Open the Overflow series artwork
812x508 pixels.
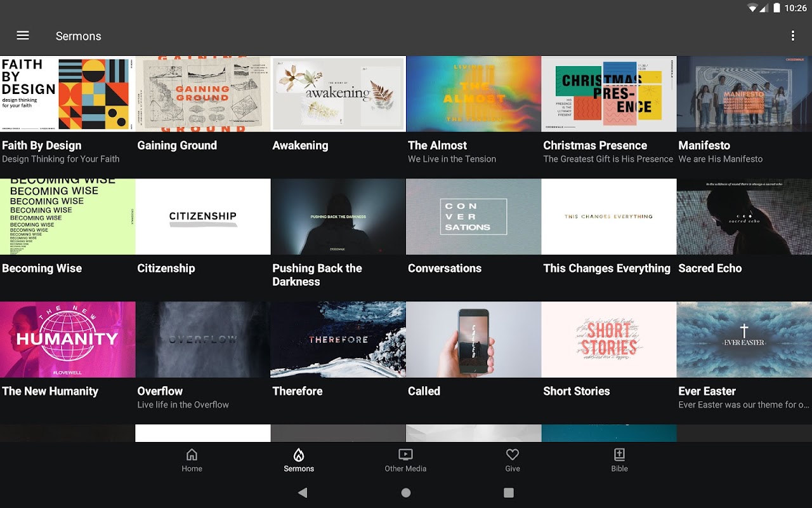203,340
